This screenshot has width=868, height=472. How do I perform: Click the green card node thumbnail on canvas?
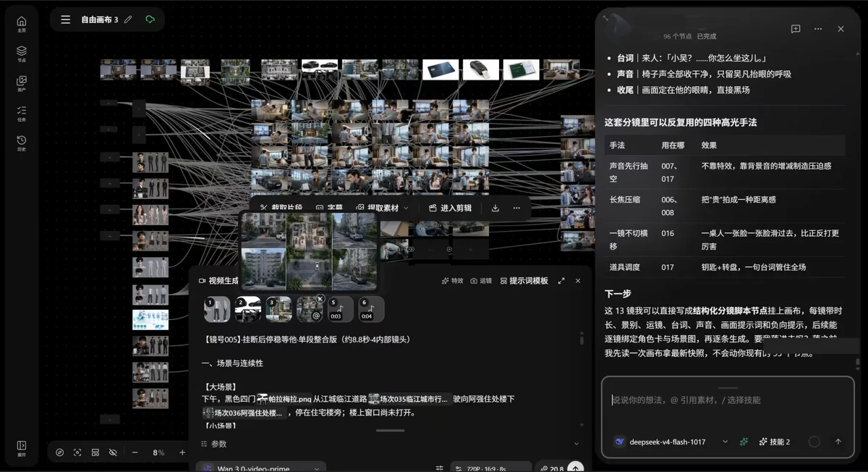pyautogui.click(x=522, y=69)
